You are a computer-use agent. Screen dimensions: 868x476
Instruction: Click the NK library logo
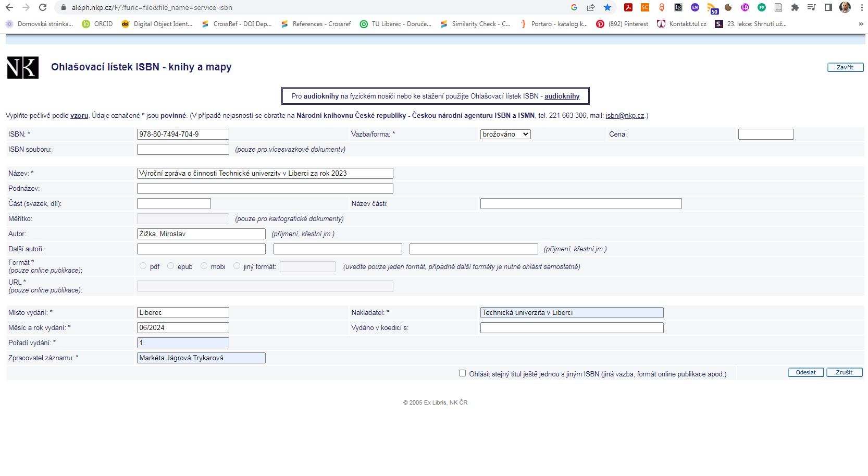click(x=23, y=68)
